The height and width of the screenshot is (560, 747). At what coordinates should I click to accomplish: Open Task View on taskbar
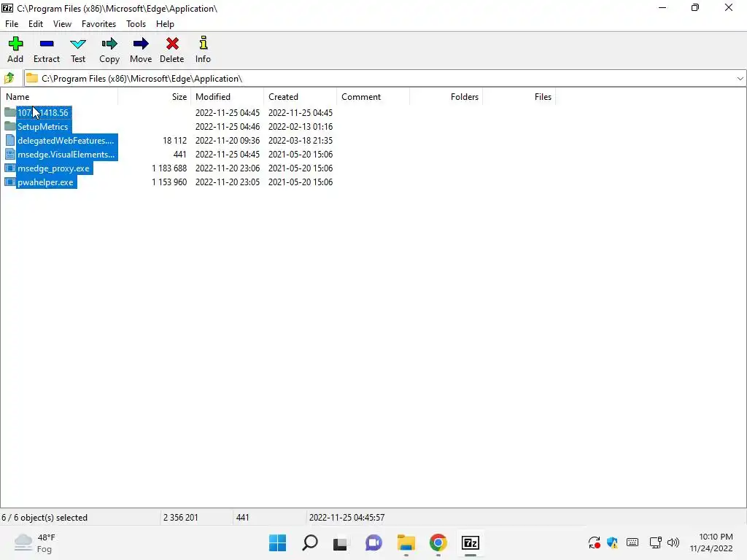340,543
